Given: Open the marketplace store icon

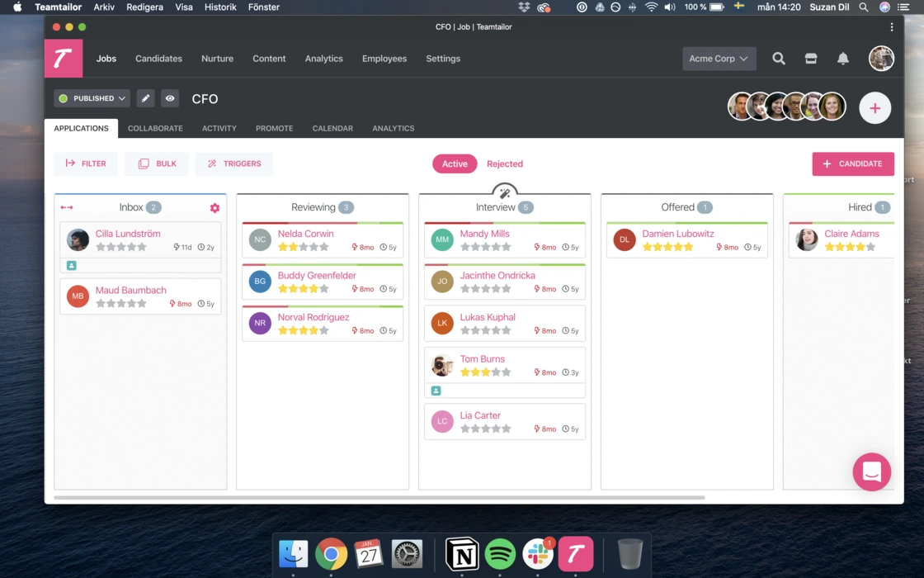Looking at the screenshot, I should pyautogui.click(x=811, y=59).
